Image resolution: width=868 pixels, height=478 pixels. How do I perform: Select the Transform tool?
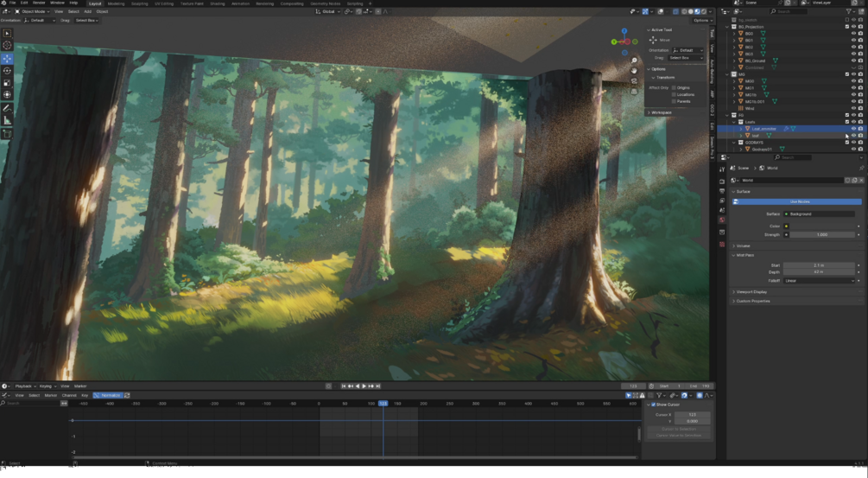[x=7, y=95]
